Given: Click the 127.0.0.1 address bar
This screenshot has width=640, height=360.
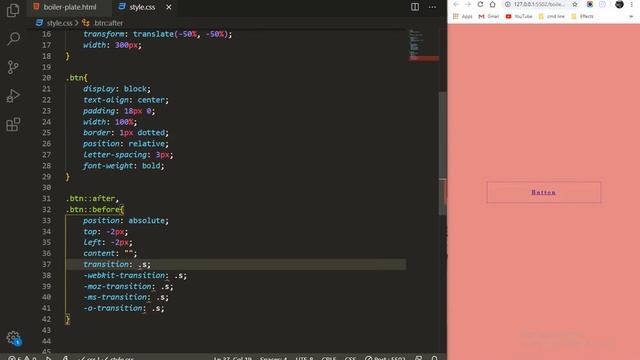Looking at the screenshot, I should pyautogui.click(x=539, y=4).
